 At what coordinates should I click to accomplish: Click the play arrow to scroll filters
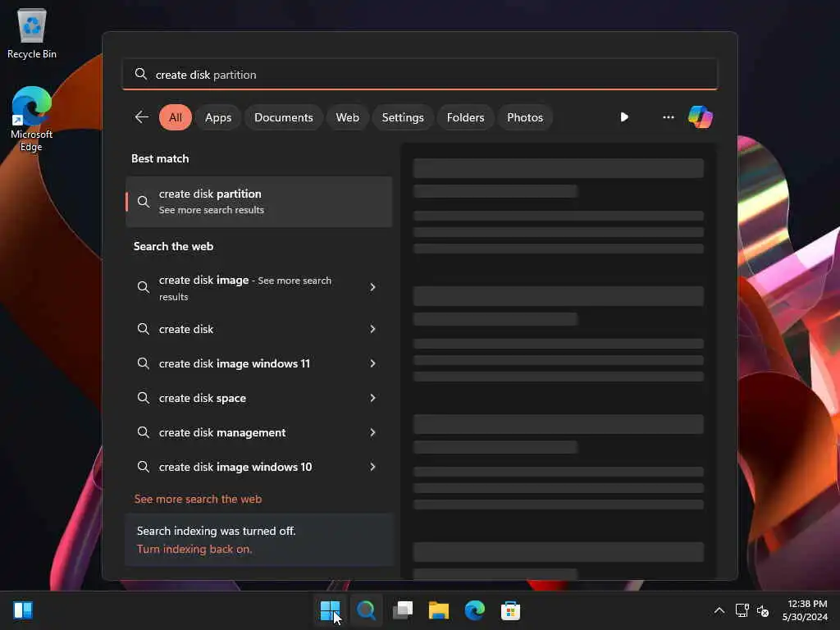624,117
